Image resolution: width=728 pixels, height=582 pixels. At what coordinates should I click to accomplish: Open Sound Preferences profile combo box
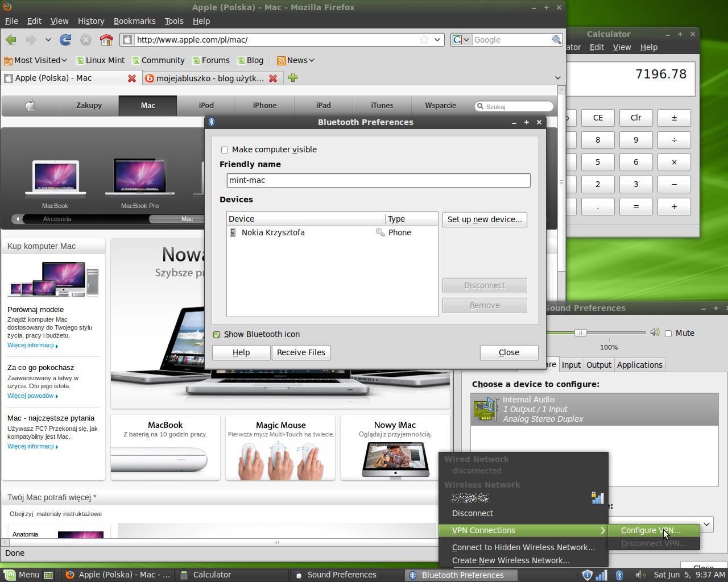[707, 523]
